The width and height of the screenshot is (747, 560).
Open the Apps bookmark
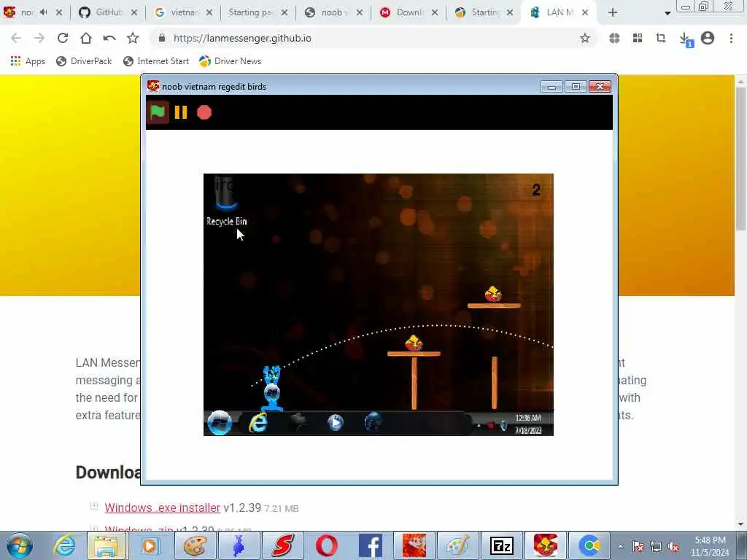[28, 61]
